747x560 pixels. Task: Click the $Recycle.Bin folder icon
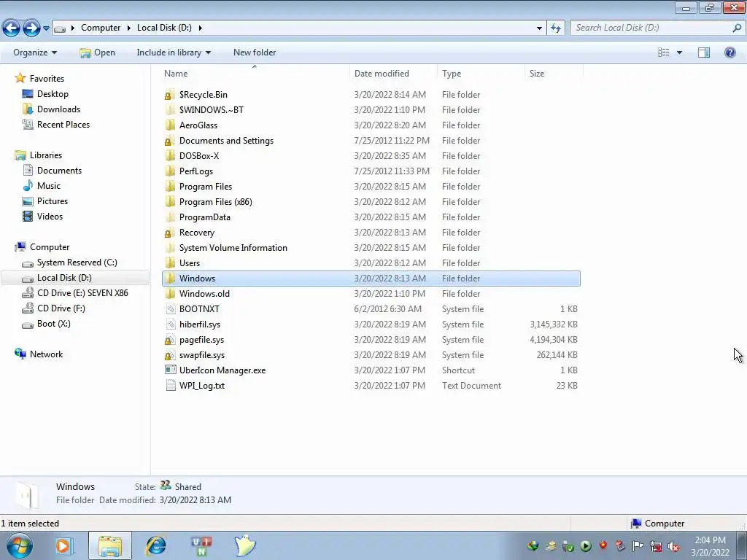pyautogui.click(x=169, y=95)
